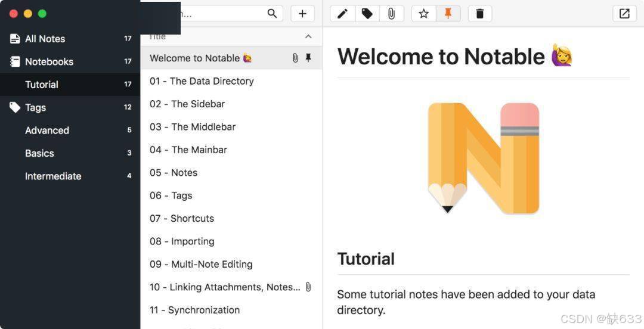The height and width of the screenshot is (329, 644).
Task: Open note in new window icon
Action: (x=624, y=14)
